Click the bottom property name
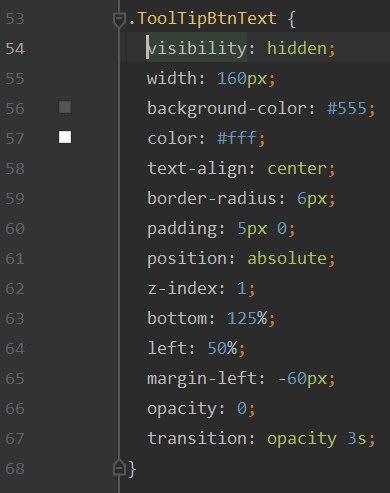 click(177, 318)
